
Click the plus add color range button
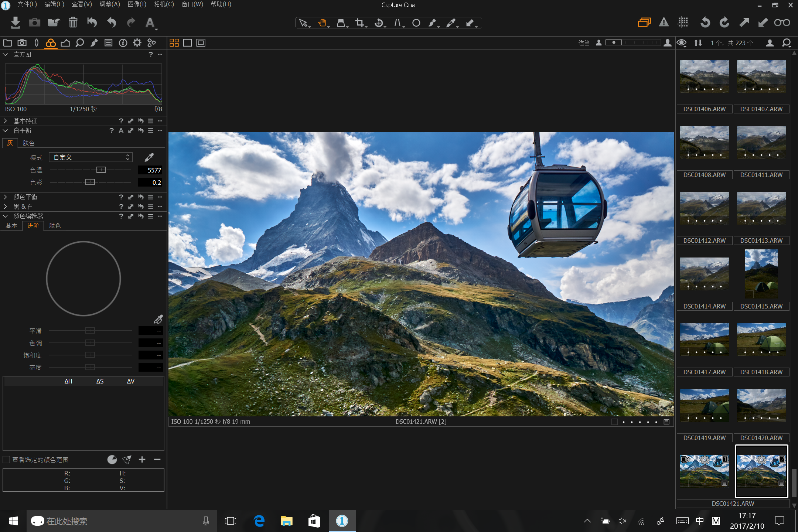pos(142,460)
